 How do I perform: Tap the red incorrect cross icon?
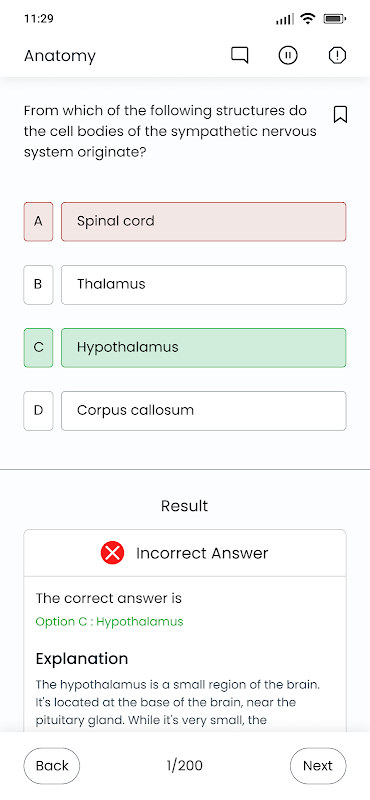(x=112, y=553)
